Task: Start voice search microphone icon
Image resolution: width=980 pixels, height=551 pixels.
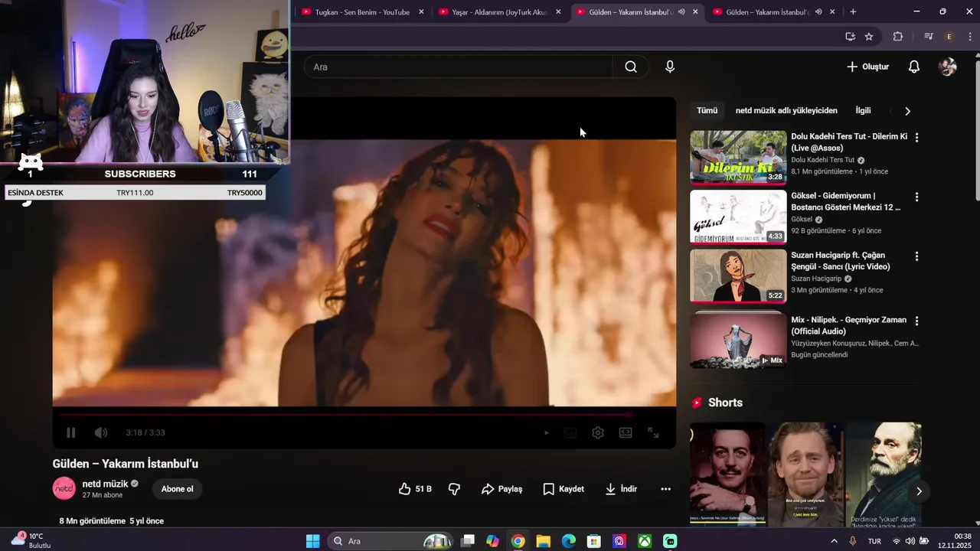Action: (670, 67)
